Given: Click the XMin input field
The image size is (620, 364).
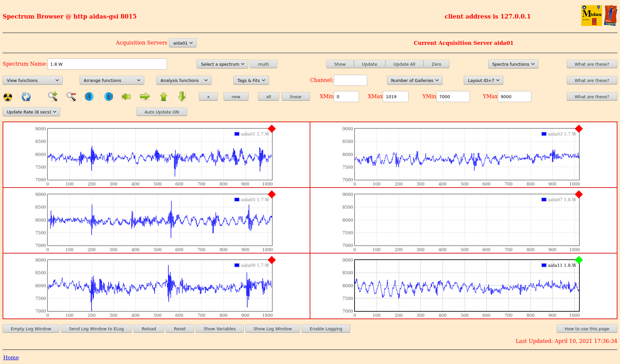Looking at the screenshot, I should [346, 97].
